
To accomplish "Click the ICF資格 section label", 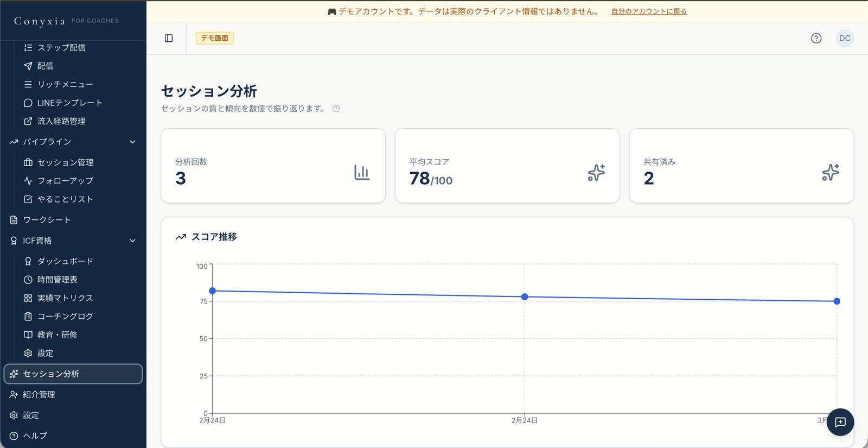I will [37, 241].
